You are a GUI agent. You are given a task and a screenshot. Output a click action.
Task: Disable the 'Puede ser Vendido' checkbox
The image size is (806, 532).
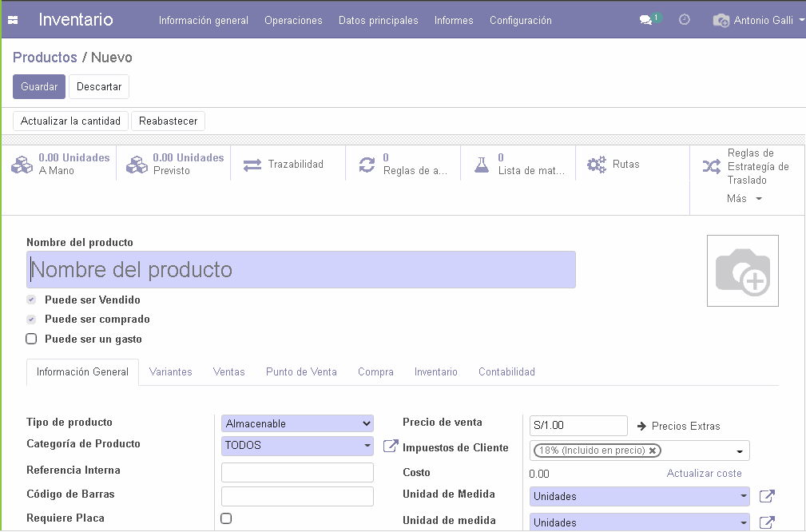coord(31,300)
